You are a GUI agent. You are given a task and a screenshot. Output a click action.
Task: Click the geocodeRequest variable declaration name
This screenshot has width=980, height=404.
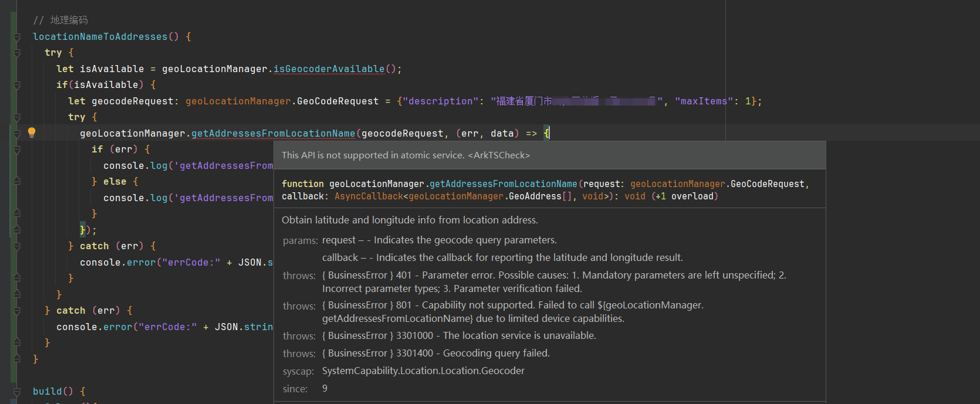pyautogui.click(x=133, y=101)
